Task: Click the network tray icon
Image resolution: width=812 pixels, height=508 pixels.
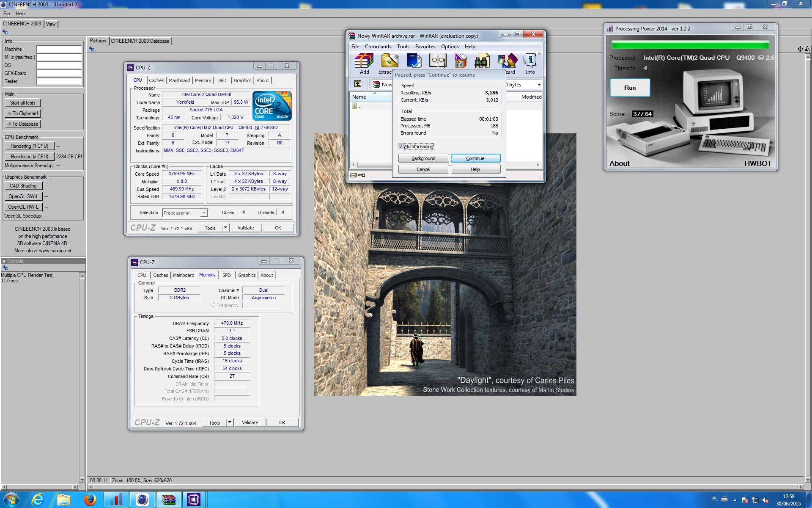Action: [755, 500]
